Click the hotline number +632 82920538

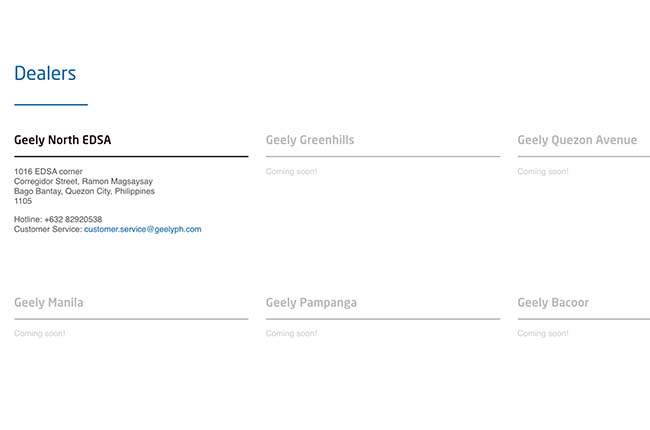(x=73, y=219)
